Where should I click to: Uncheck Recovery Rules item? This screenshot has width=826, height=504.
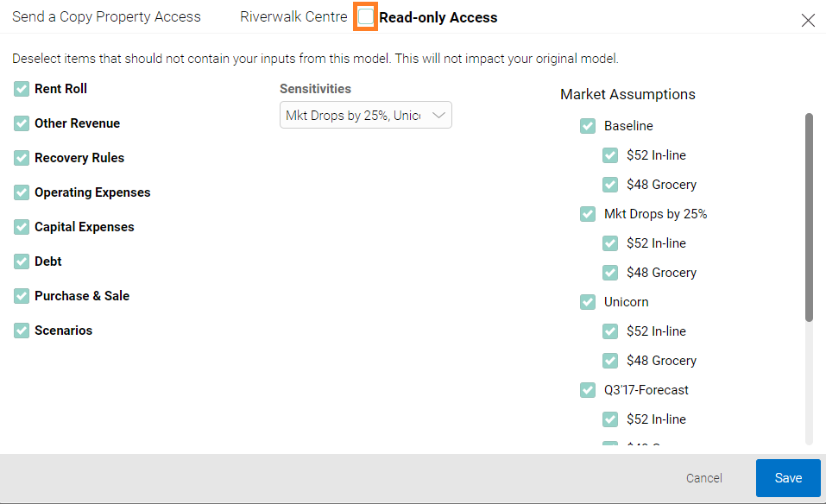[22, 158]
